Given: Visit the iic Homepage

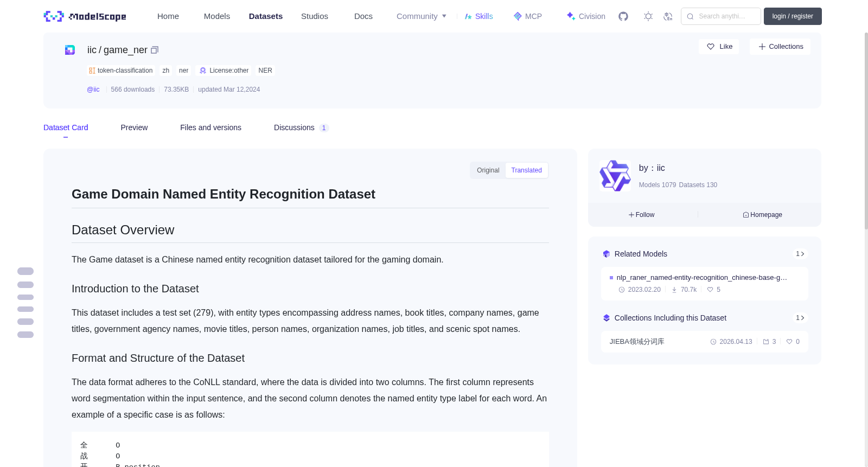Looking at the screenshot, I should [x=762, y=215].
